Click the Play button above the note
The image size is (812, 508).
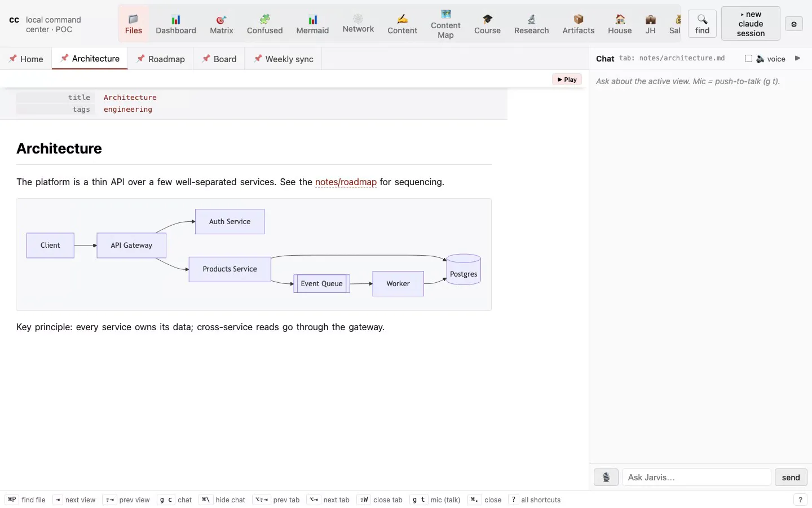(x=567, y=80)
